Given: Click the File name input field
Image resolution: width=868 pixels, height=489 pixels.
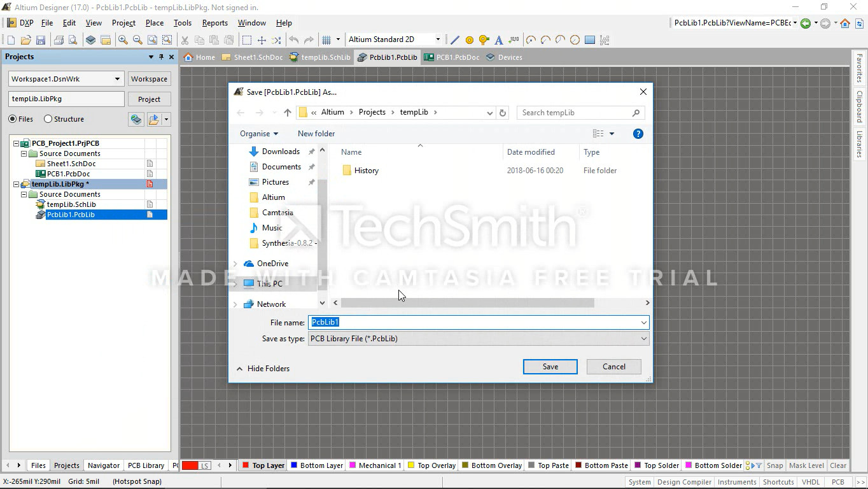Looking at the screenshot, I should coord(474,322).
